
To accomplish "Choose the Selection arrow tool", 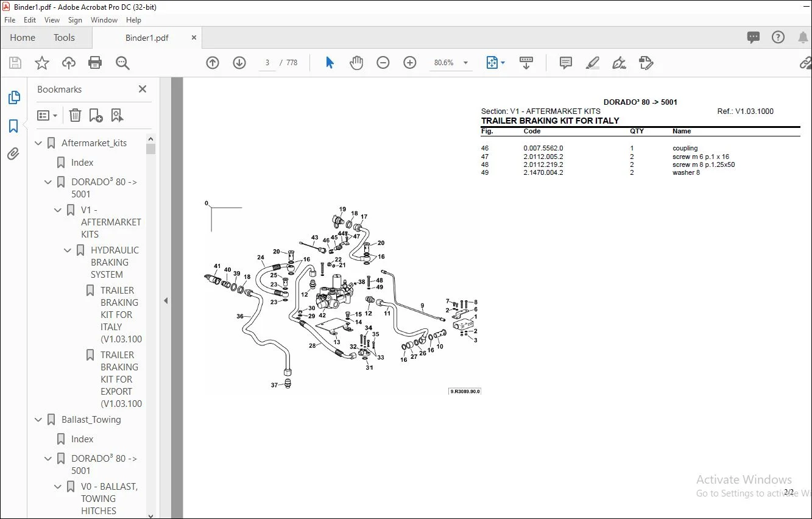I will 330,63.
